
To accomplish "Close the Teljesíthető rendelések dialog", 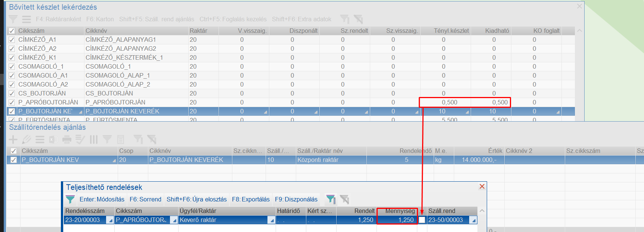I will 482,186.
